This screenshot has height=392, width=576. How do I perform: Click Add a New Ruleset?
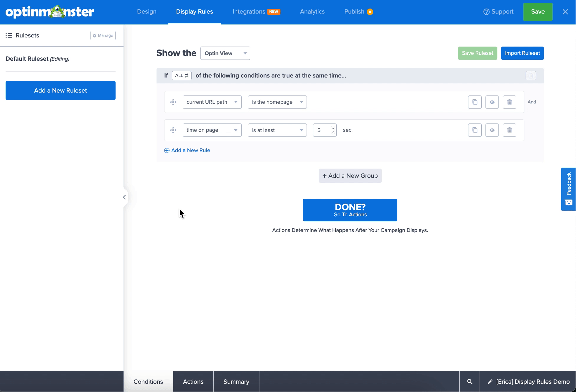point(60,90)
